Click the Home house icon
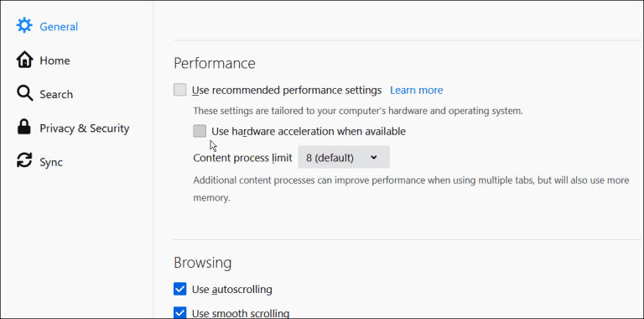This screenshot has width=644, height=319. point(24,60)
